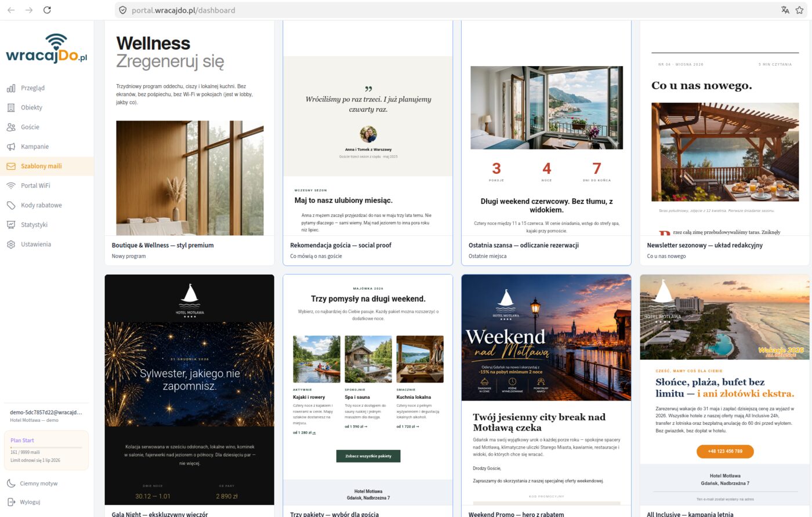Click title 'Gala Night — ekskluzywny wieczór'
The width and height of the screenshot is (812, 517).
click(160, 514)
